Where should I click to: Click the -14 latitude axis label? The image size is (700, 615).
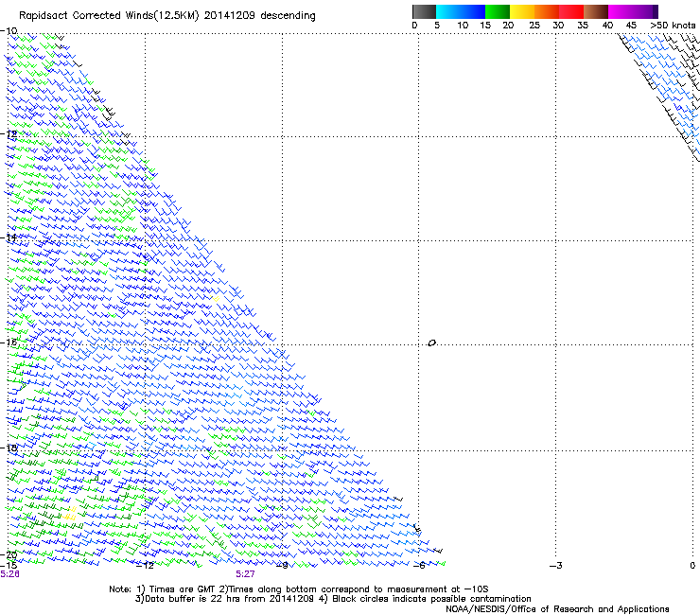point(9,237)
